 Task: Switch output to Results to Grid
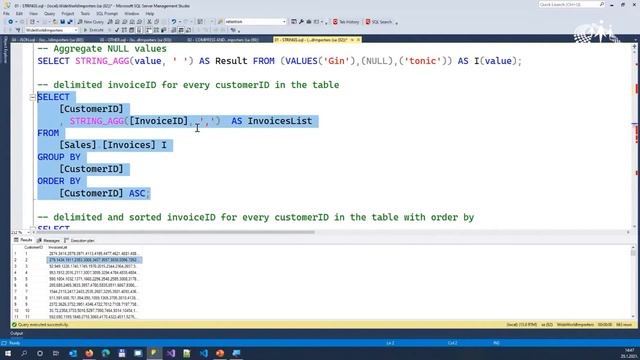coord(181,30)
